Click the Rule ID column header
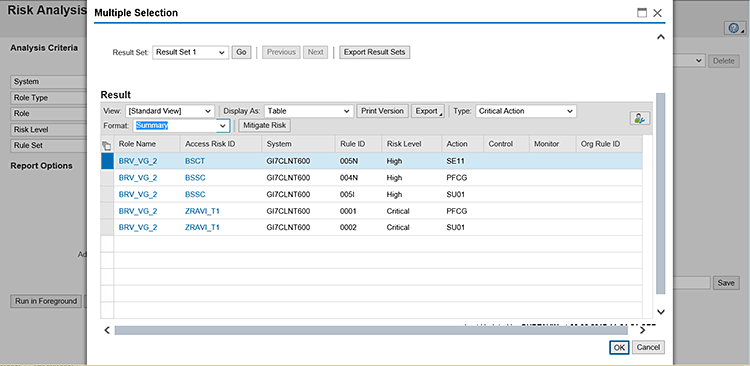This screenshot has width=750, height=366. click(x=358, y=144)
